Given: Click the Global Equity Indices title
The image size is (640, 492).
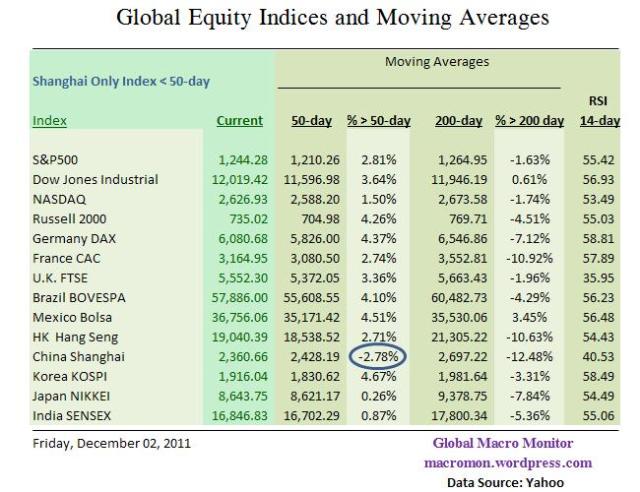Looking at the screenshot, I should 320,18.
